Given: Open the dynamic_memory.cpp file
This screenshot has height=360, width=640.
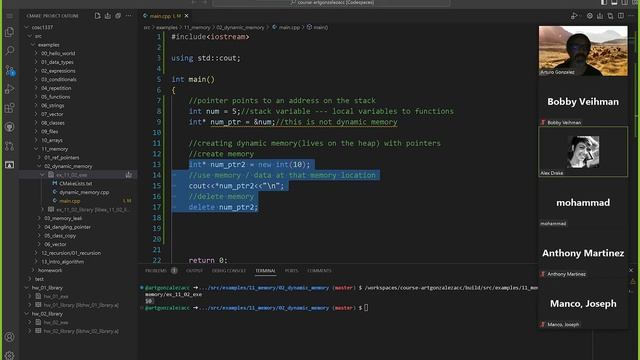Looking at the screenshot, I should [84, 192].
